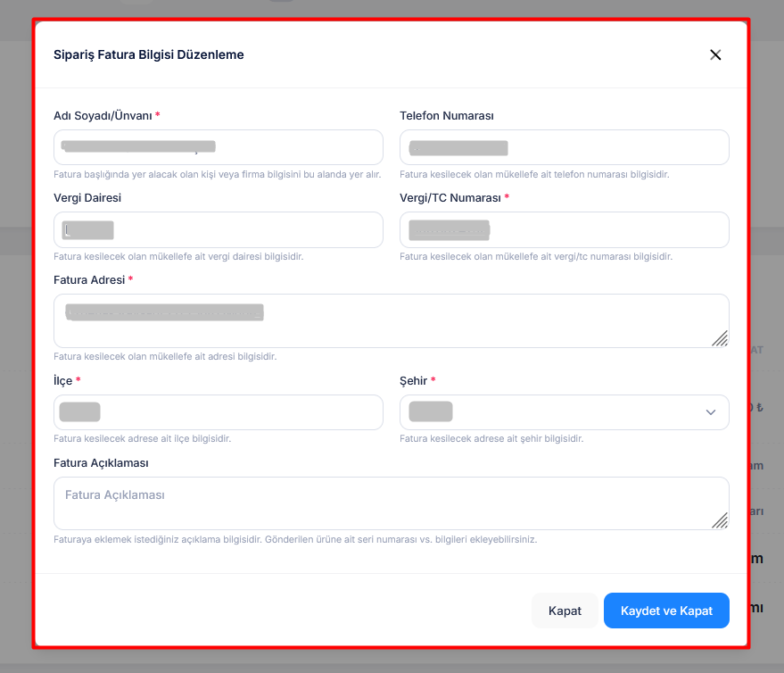Click the Fatura Açıklaması text area
The height and width of the screenshot is (673, 784).
point(391,503)
